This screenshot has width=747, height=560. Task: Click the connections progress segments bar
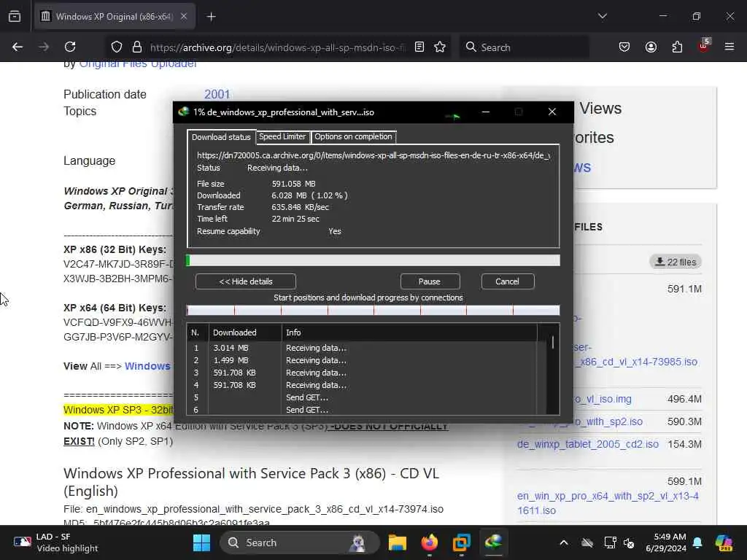coord(373,311)
